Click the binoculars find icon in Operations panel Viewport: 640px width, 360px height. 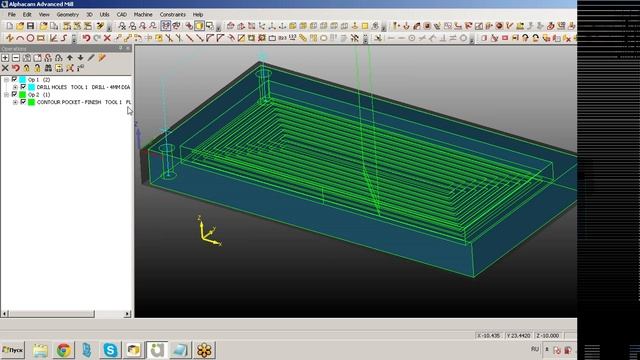(48, 68)
